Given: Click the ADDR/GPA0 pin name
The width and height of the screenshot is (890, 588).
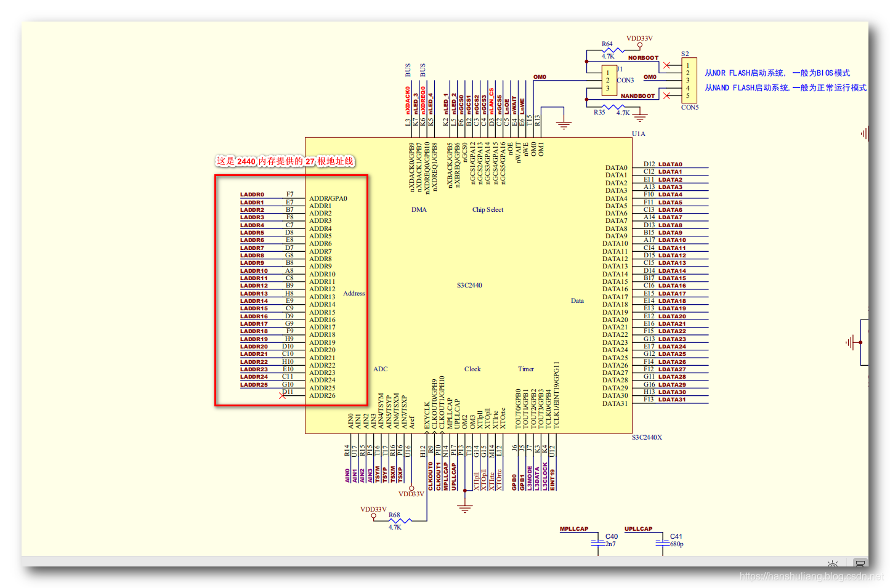Looking at the screenshot, I should coord(328,198).
